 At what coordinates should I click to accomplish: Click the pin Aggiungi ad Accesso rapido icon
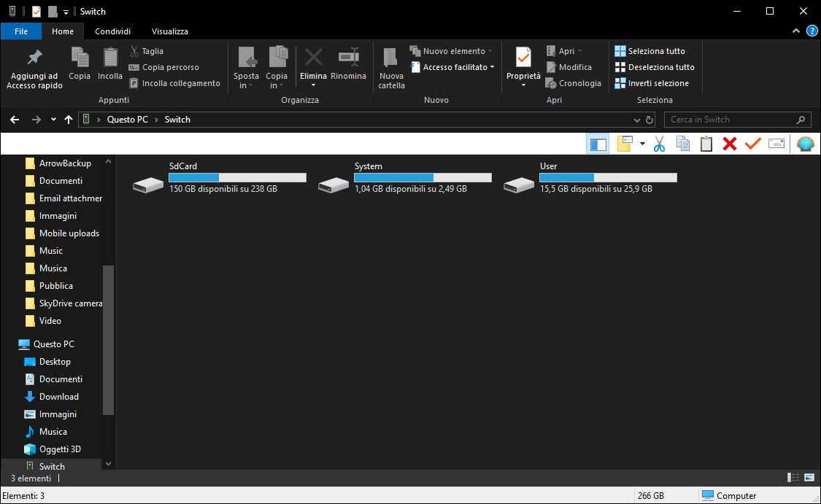pos(34,58)
